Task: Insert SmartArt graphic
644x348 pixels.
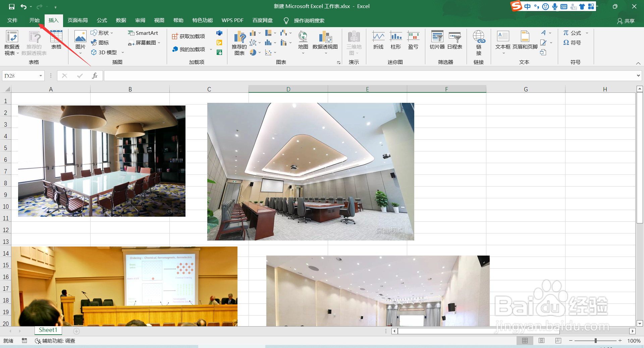Action: (x=143, y=33)
